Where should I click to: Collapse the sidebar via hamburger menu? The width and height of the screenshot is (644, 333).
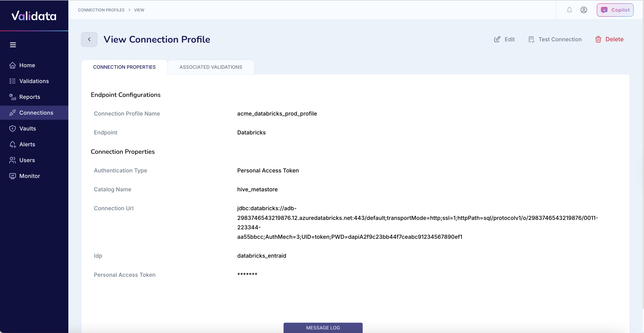tap(13, 45)
